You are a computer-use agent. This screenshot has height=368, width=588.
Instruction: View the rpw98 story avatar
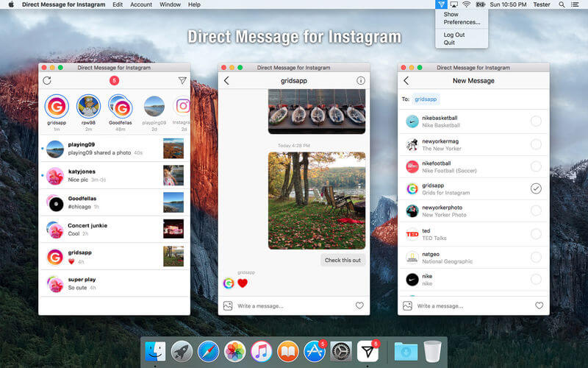[88, 106]
